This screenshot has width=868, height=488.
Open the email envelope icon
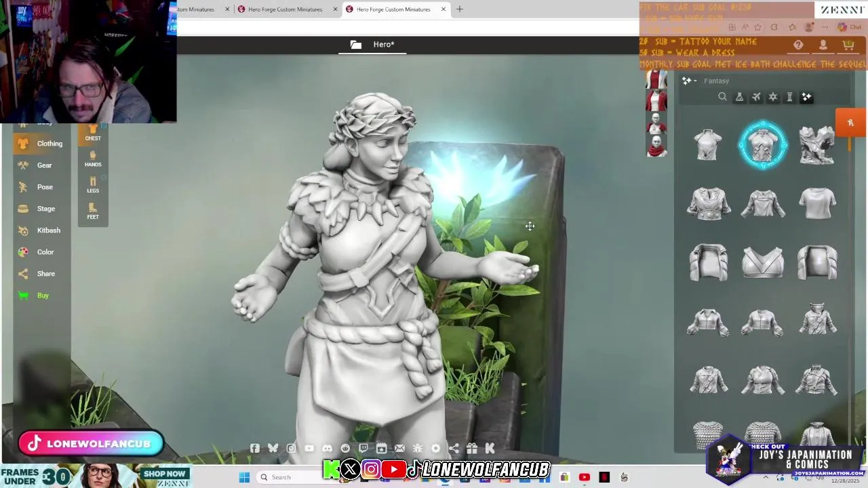pyautogui.click(x=399, y=448)
